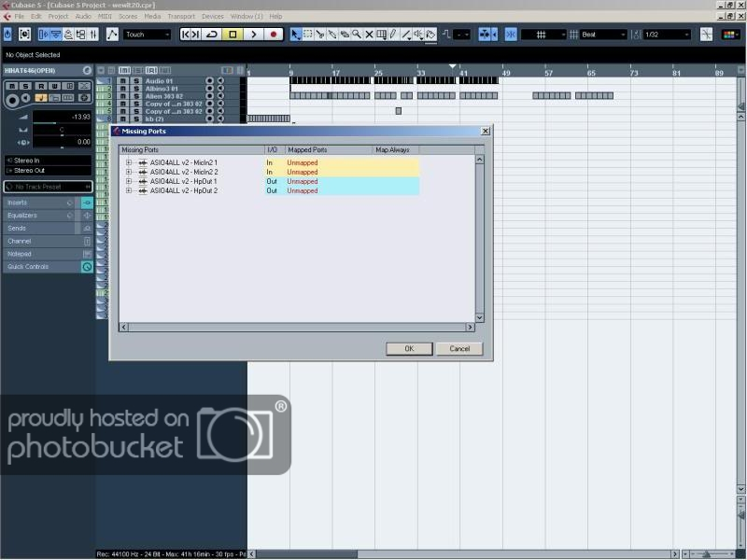
Task: Select the Zoom magnifier tool
Action: tap(357, 35)
